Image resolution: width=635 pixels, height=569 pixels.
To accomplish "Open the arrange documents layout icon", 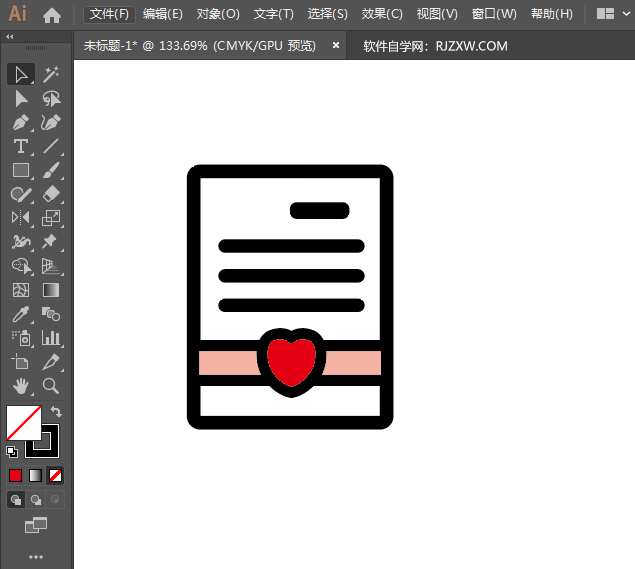I will click(x=605, y=14).
